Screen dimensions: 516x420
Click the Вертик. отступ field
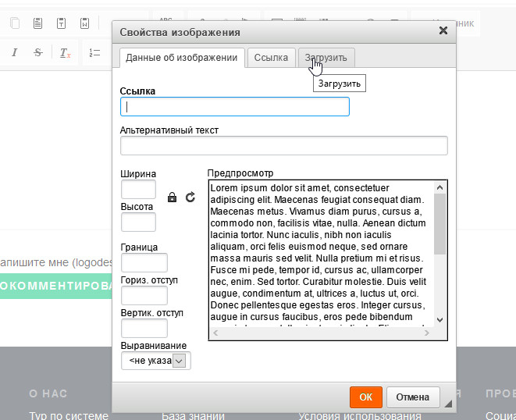click(144, 329)
